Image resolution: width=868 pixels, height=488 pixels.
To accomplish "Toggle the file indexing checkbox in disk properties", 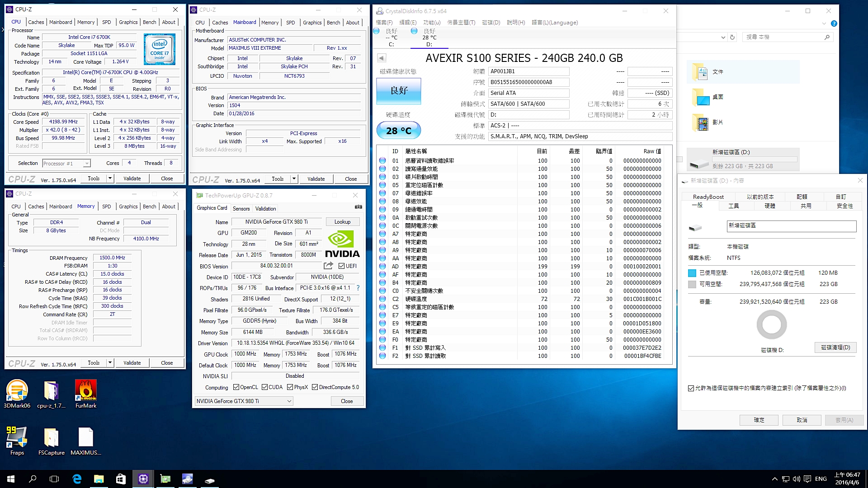I will [691, 388].
